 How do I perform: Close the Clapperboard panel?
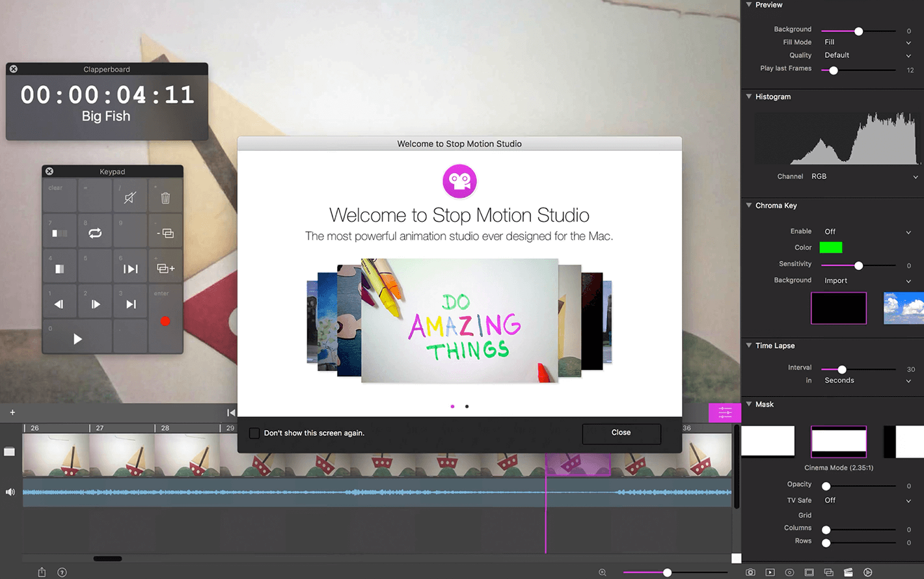[14, 69]
